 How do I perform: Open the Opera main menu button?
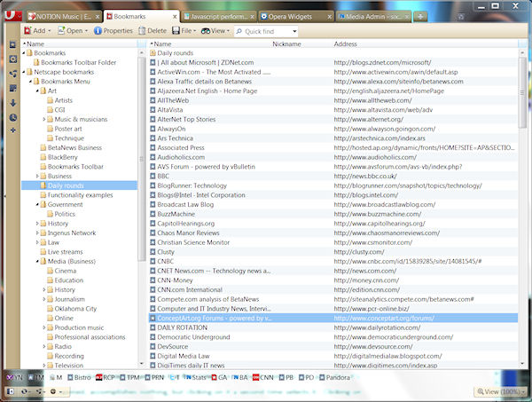[13, 16]
